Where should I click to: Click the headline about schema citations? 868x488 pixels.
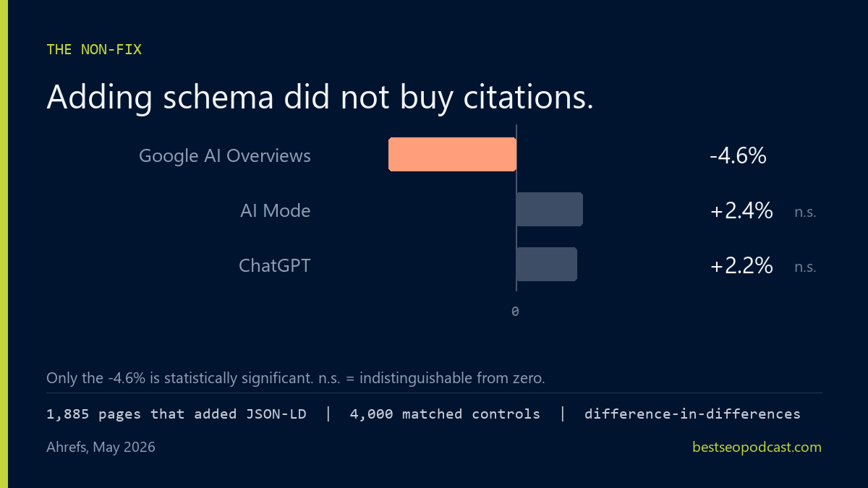(320, 97)
